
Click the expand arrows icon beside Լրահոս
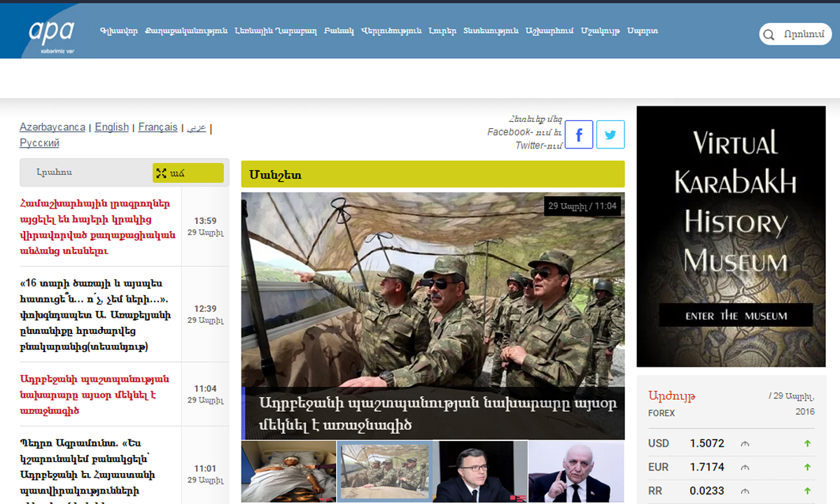click(161, 173)
